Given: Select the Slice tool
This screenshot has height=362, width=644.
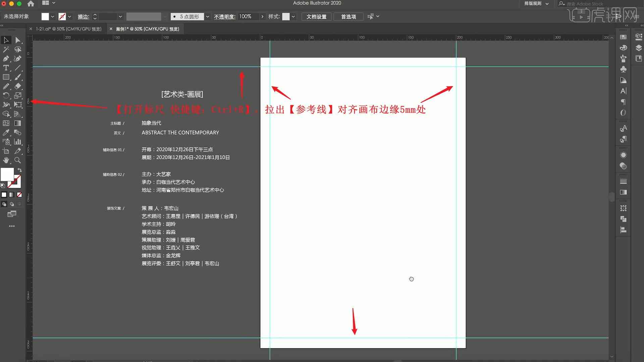Looking at the screenshot, I should pos(18,151).
